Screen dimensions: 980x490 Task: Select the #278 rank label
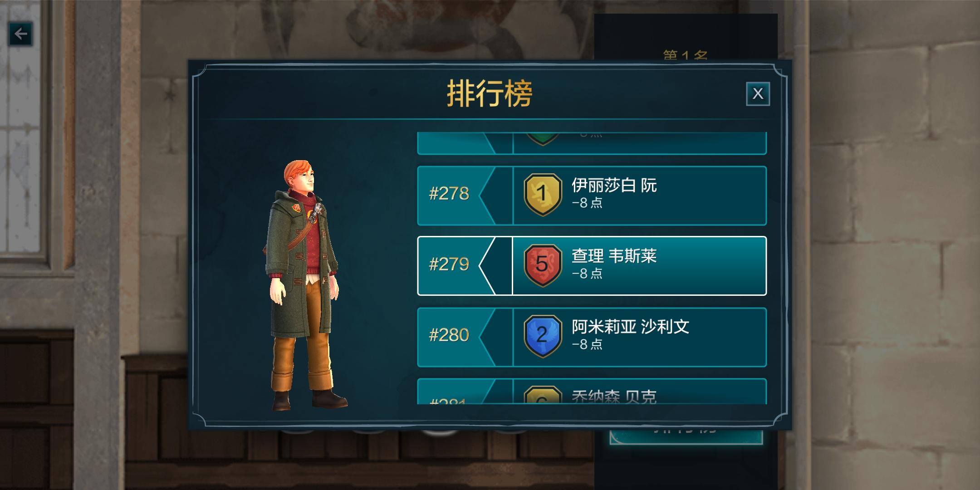click(x=449, y=194)
